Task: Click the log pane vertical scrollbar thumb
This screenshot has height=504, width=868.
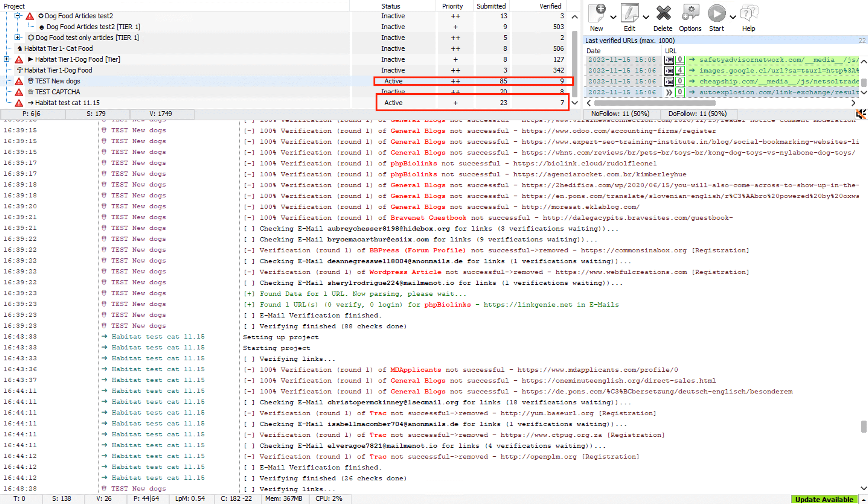Action: click(x=864, y=426)
